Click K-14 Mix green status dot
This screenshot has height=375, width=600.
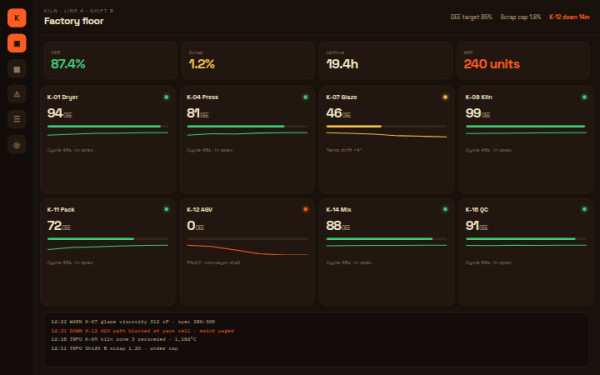coord(445,209)
